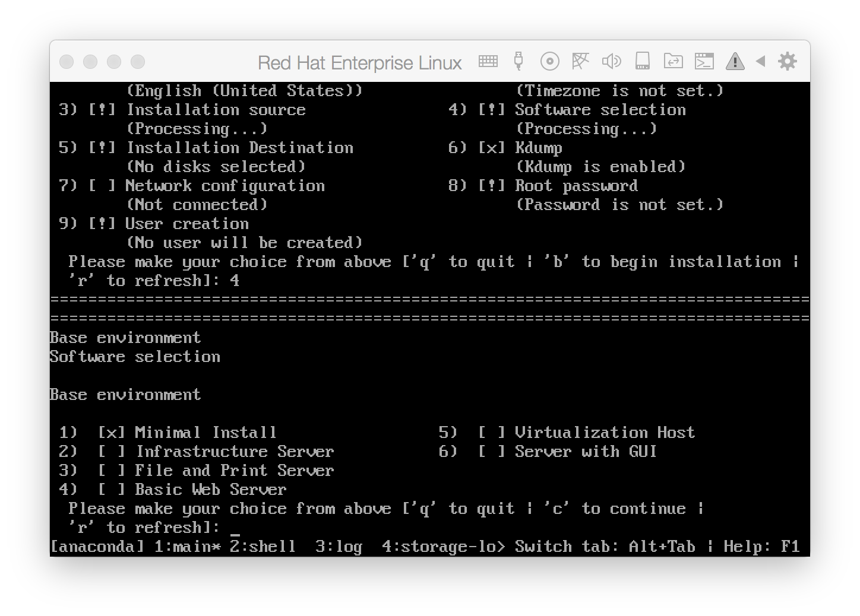This screenshot has width=860, height=616.
Task: Click '(Password is not set.)' text
Action: (x=619, y=205)
